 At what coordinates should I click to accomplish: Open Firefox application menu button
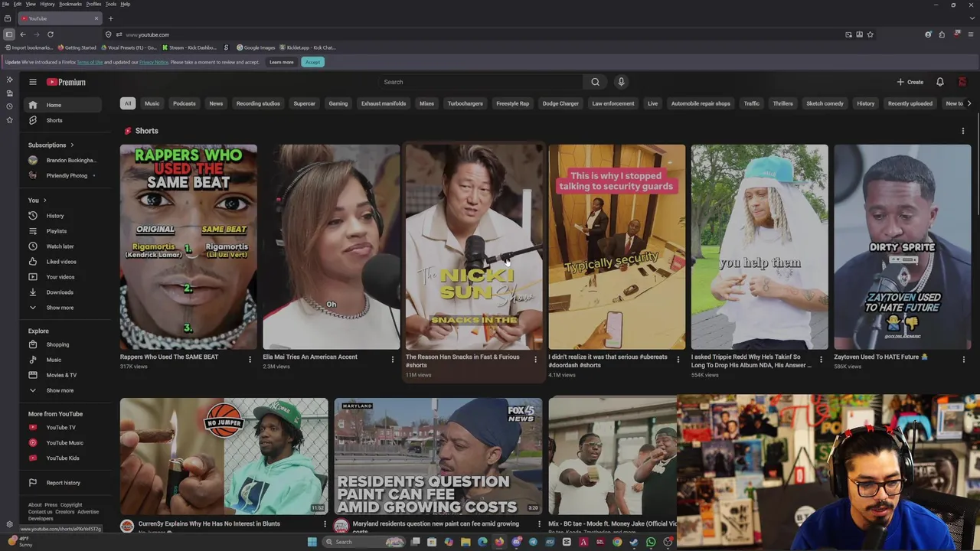tap(971, 34)
